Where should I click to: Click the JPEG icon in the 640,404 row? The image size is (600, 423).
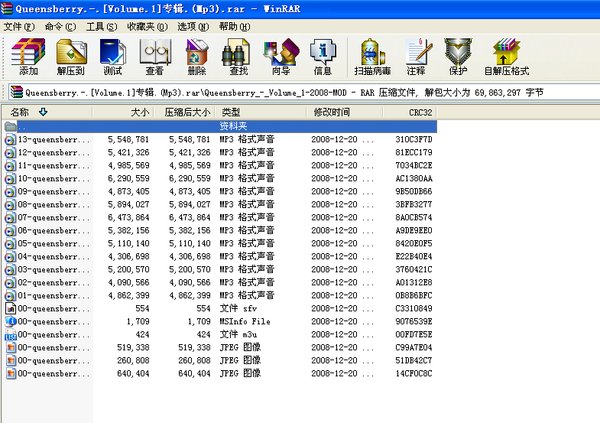tap(11, 374)
